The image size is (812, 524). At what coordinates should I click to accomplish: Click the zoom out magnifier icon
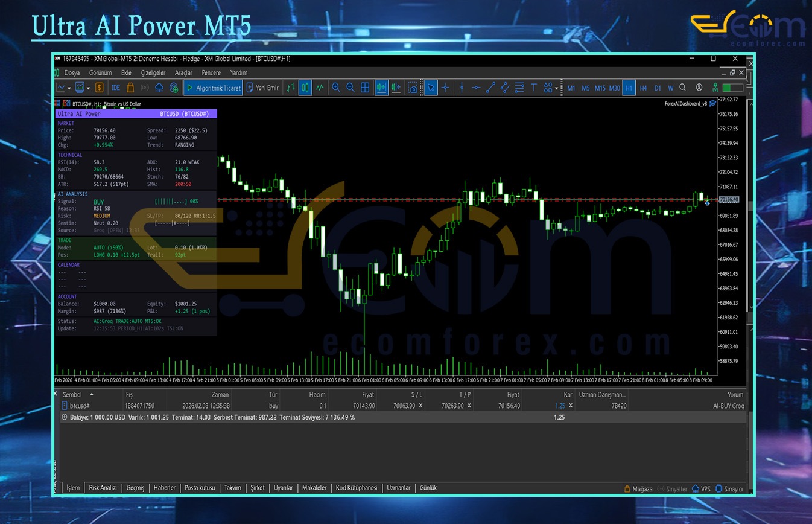(x=350, y=88)
